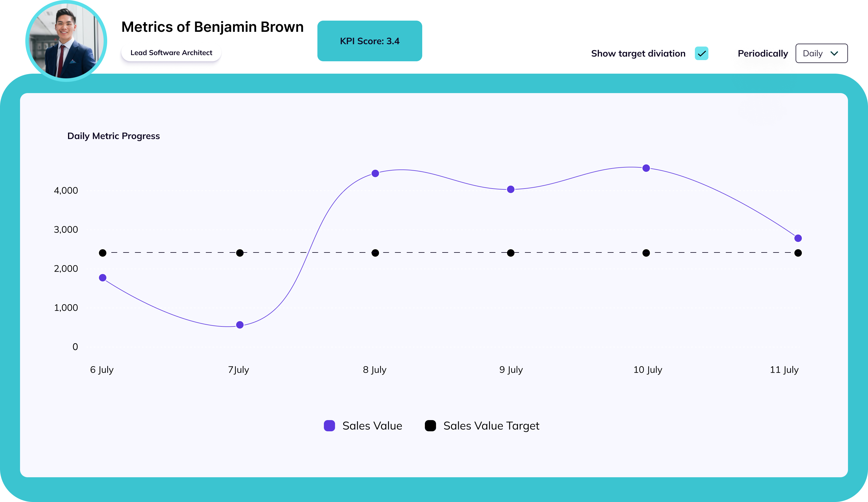Screen dimensions: 868x502
Task: Click the 9 July data point on chart
Action: point(511,189)
